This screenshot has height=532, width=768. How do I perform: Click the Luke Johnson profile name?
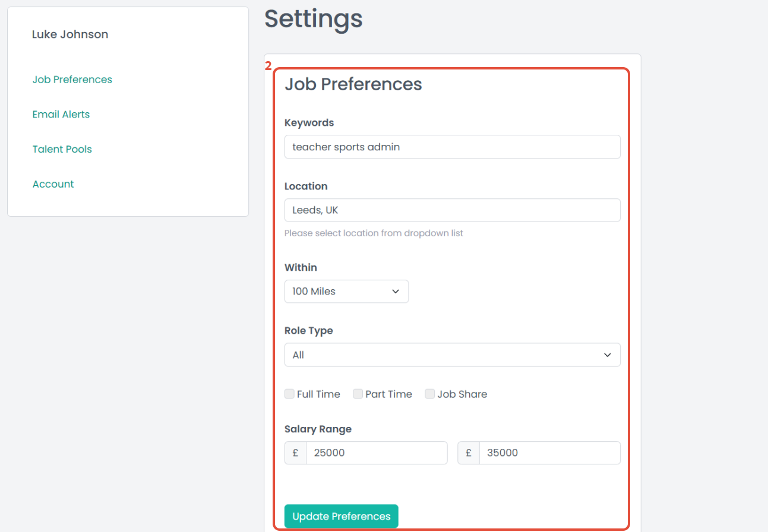(x=70, y=34)
